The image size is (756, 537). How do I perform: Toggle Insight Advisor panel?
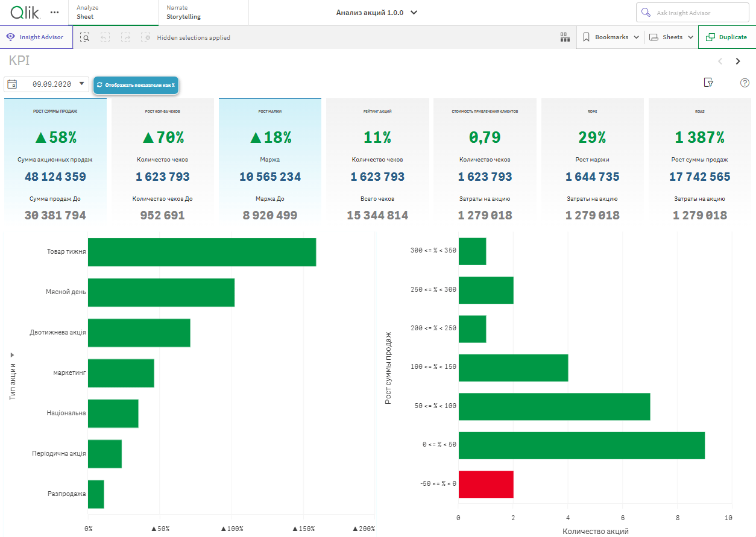(x=36, y=37)
